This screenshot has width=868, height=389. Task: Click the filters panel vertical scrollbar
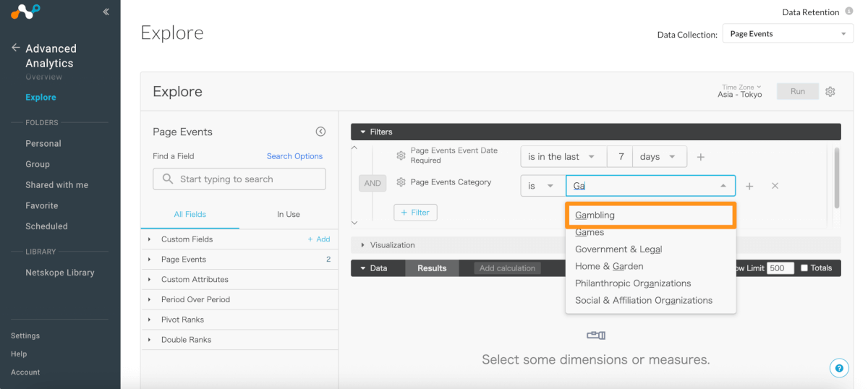pos(837,177)
